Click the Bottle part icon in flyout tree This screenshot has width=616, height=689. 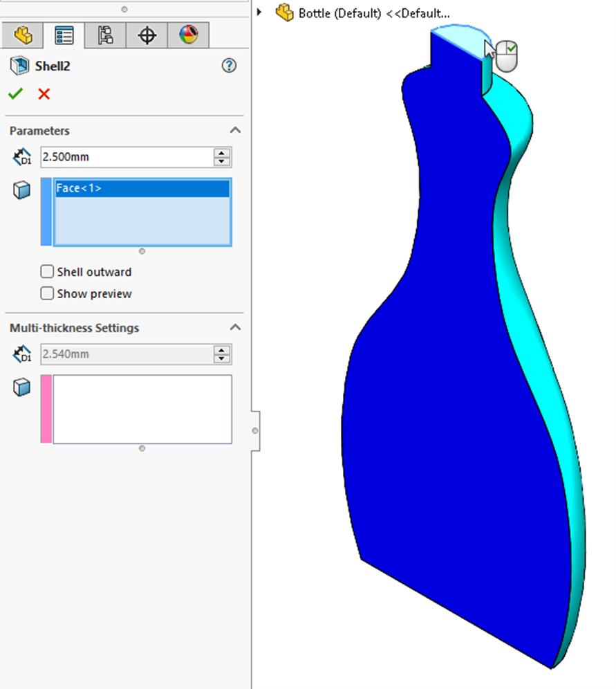[x=285, y=12]
